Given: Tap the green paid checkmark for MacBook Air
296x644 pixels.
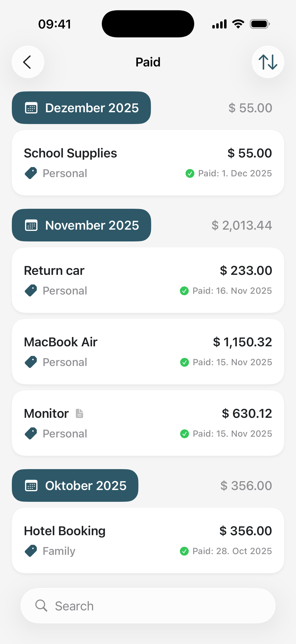Looking at the screenshot, I should [x=184, y=362].
